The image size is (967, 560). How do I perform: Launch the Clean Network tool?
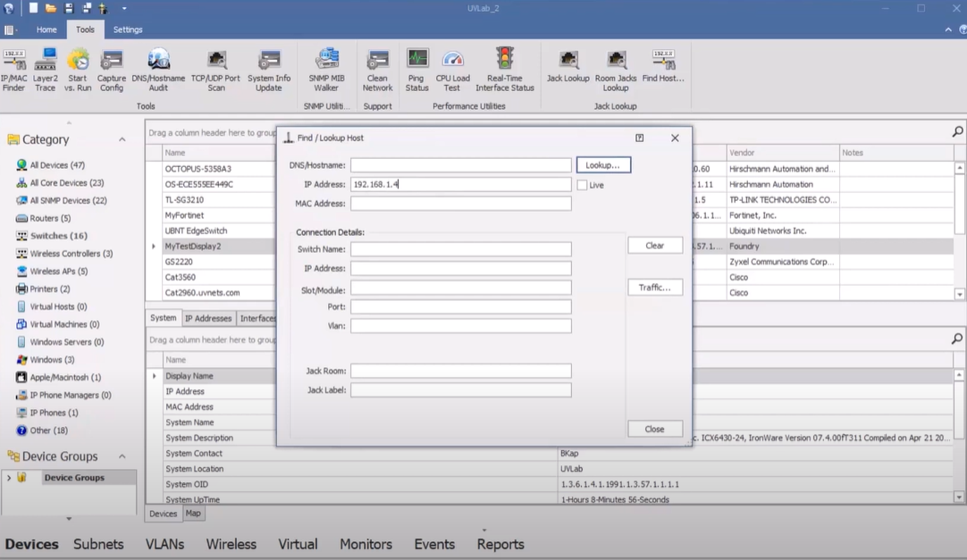377,71
